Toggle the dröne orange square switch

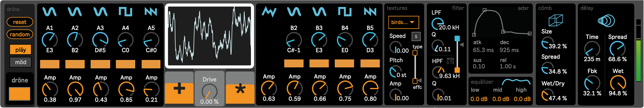pyautogui.click(x=20, y=93)
